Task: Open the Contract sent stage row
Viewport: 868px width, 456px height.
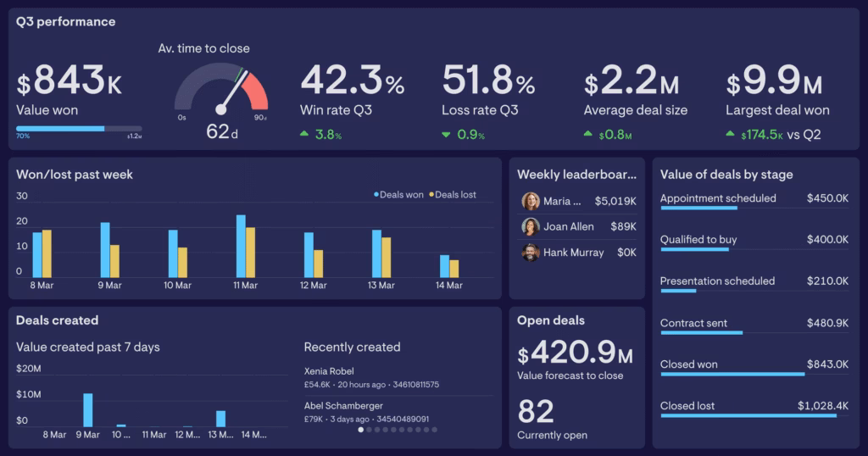Action: click(x=754, y=325)
